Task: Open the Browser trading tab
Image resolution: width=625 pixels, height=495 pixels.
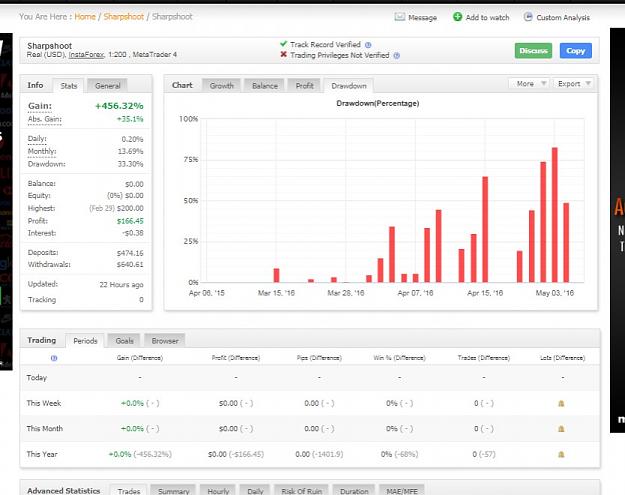Action: 165,341
